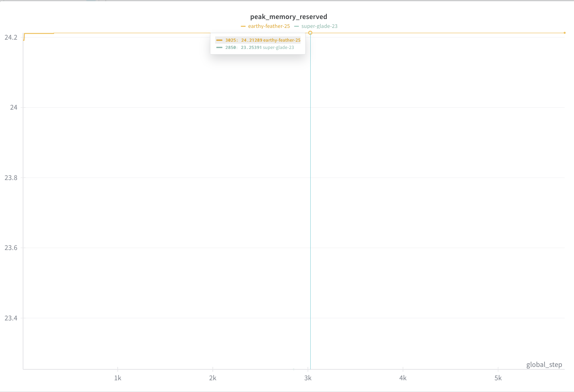Click the 3k tick on the x-axis
This screenshot has height=392, width=574.
308,378
